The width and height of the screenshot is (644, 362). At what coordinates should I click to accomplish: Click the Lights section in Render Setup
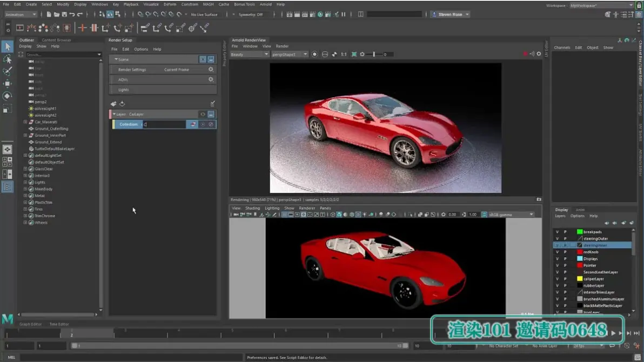tap(124, 90)
